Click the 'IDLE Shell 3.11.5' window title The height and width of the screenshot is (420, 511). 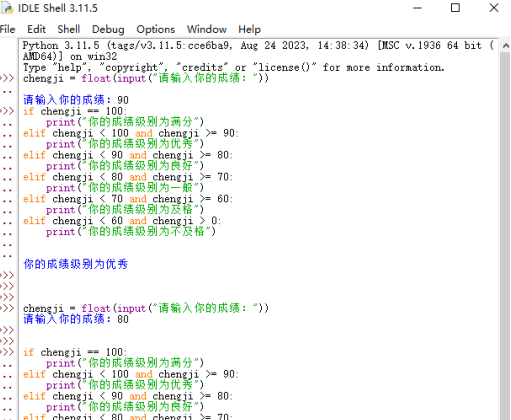[x=58, y=8]
